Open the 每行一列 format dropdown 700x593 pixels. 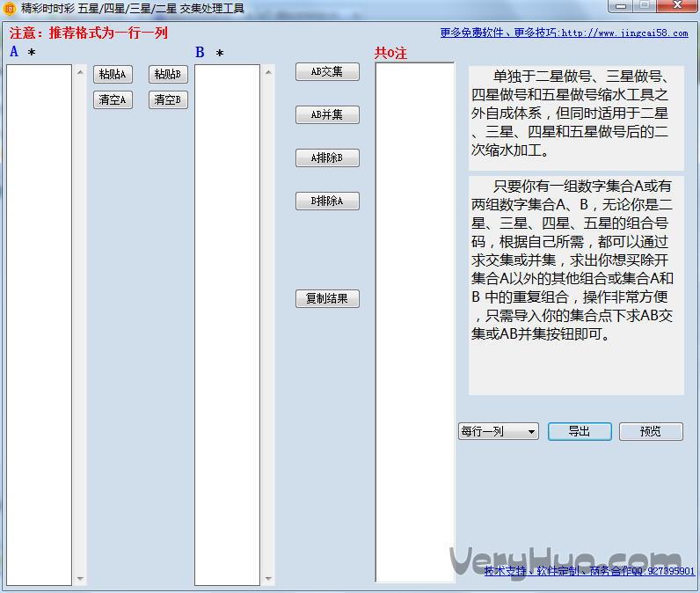click(499, 431)
